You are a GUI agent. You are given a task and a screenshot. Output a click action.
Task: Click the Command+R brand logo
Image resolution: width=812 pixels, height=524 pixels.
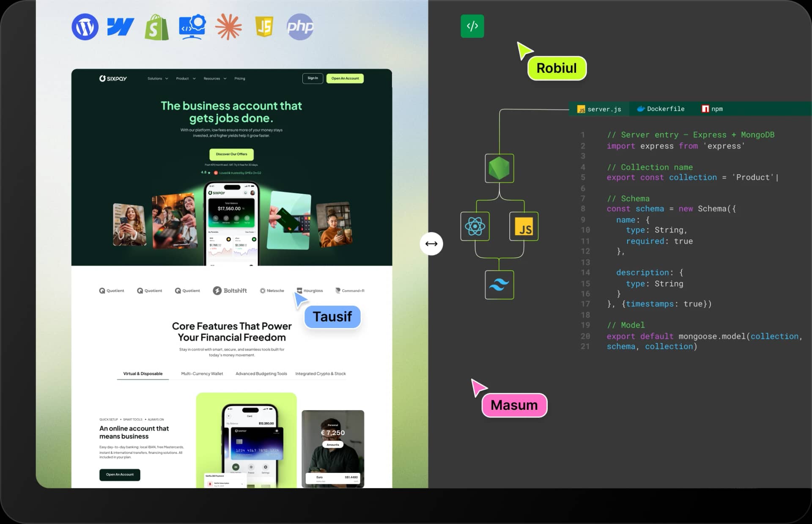point(350,291)
